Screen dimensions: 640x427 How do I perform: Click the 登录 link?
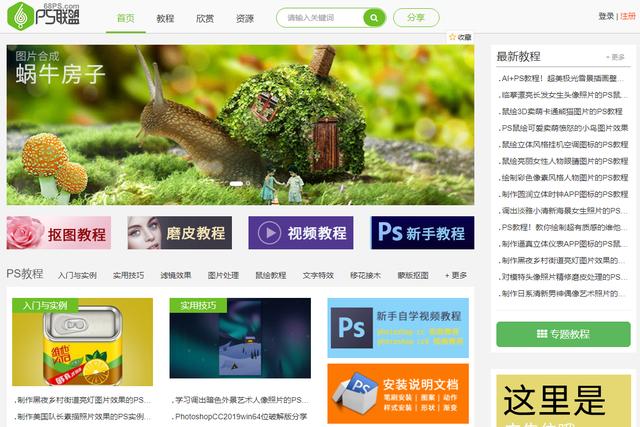[606, 16]
